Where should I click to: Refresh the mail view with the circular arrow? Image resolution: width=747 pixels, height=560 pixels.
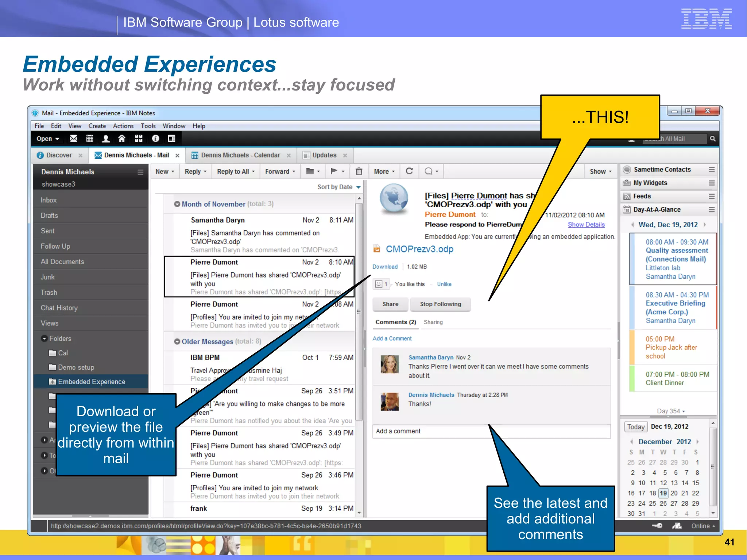[409, 171]
